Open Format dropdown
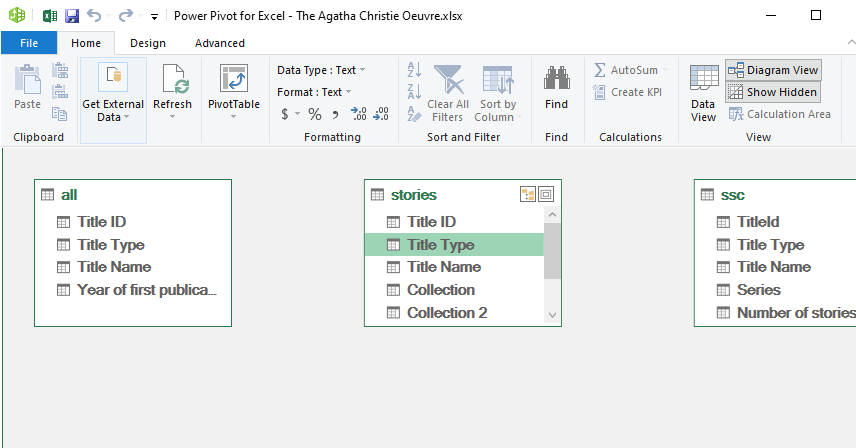This screenshot has height=448, width=856. [x=314, y=92]
